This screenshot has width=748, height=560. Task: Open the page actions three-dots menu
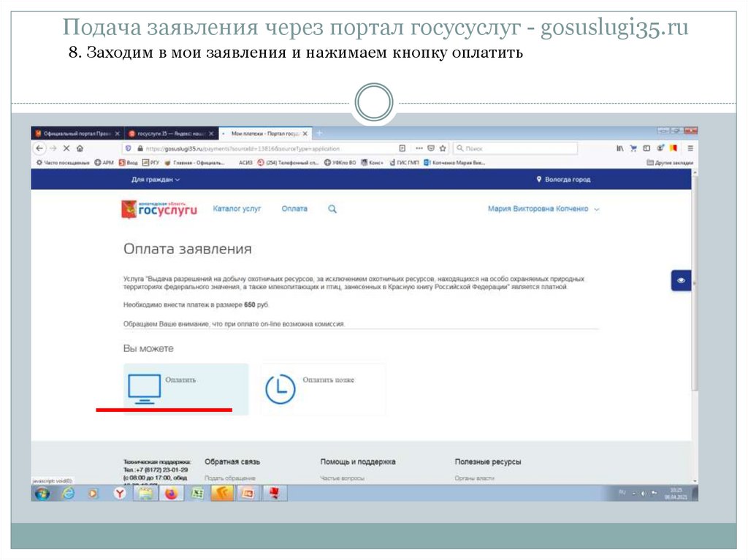(419, 148)
